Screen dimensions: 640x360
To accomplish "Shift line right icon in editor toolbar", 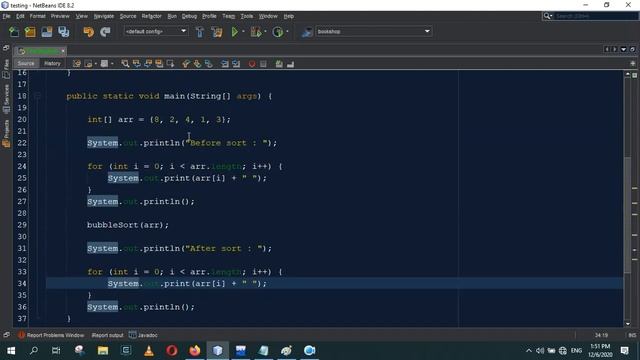I will click(236, 64).
